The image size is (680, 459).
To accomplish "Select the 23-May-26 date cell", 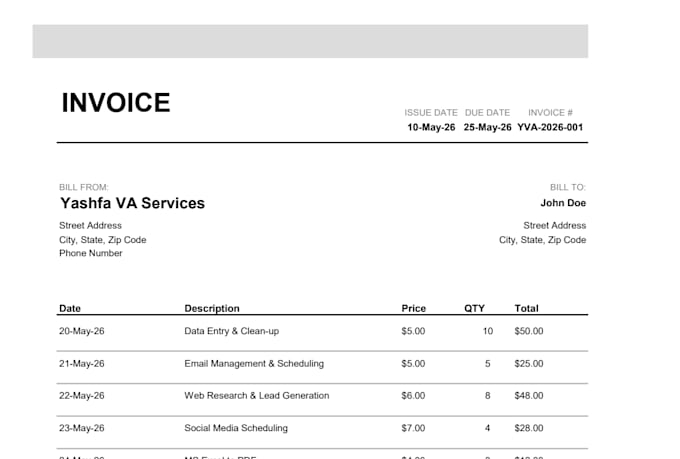I will (82, 428).
